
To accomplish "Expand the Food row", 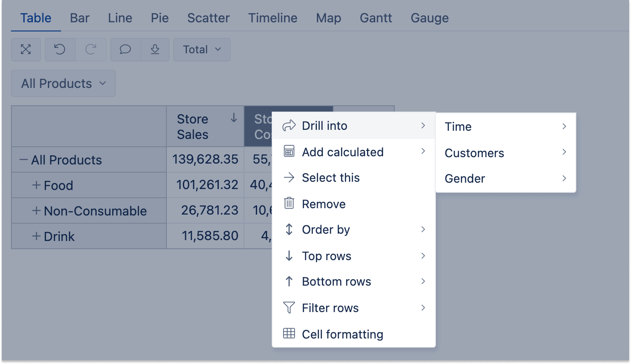I will coord(36,185).
